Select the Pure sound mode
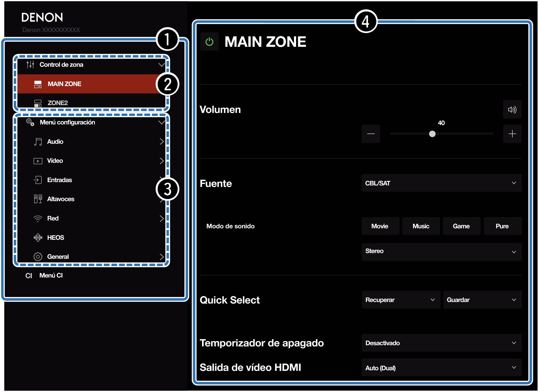The height and width of the screenshot is (392, 539). 502,226
